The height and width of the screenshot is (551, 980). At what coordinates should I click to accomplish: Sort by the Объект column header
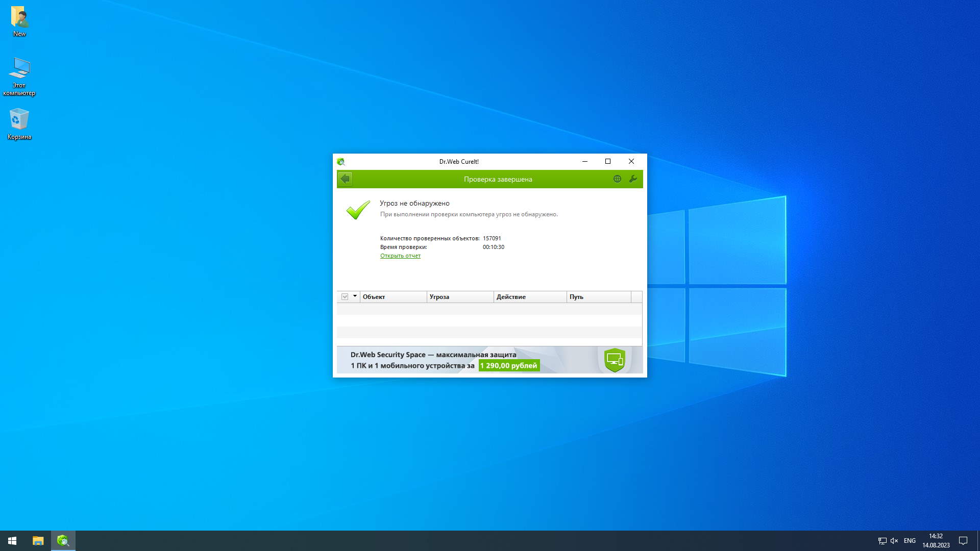(393, 297)
